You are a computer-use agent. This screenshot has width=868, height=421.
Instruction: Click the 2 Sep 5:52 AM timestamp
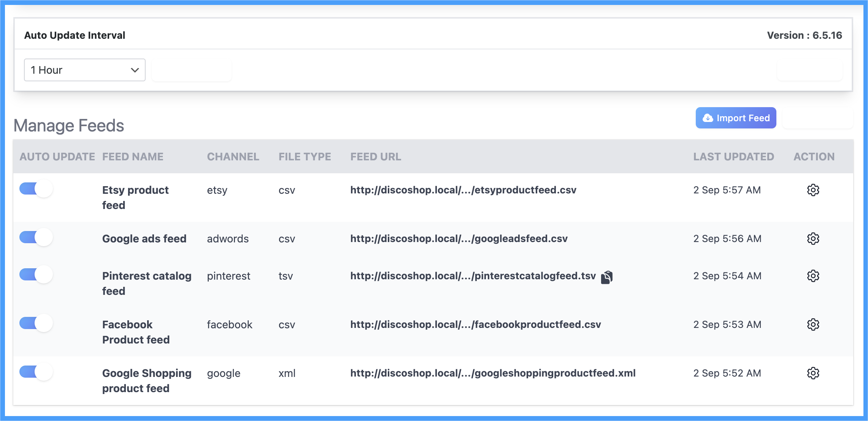click(727, 373)
